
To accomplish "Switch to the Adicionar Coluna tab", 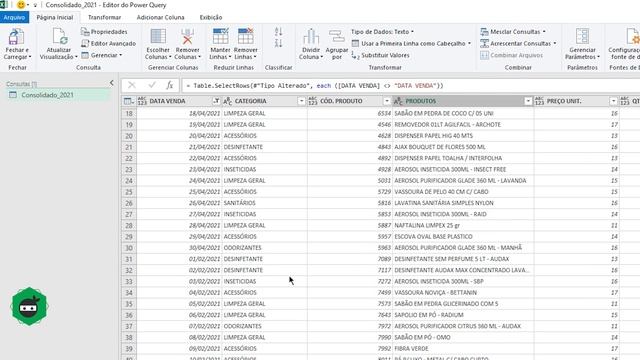I will (160, 17).
